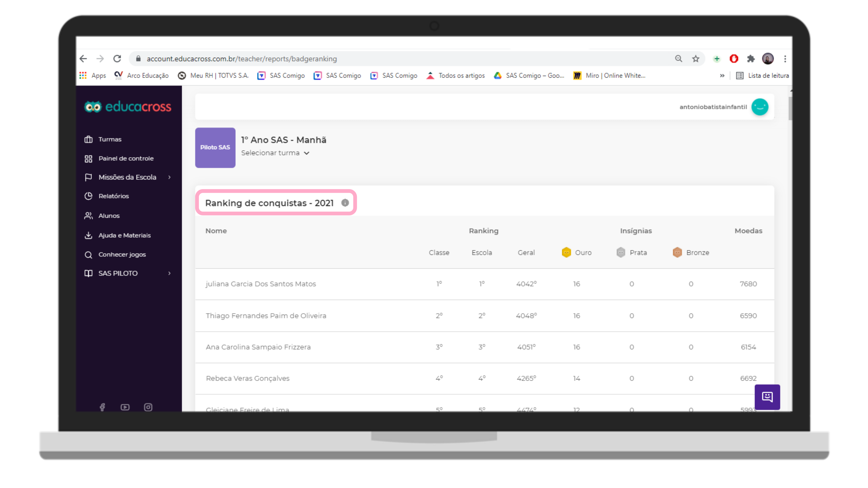868x488 pixels.
Task: Open Relatórios in the sidebar
Action: click(x=107, y=196)
